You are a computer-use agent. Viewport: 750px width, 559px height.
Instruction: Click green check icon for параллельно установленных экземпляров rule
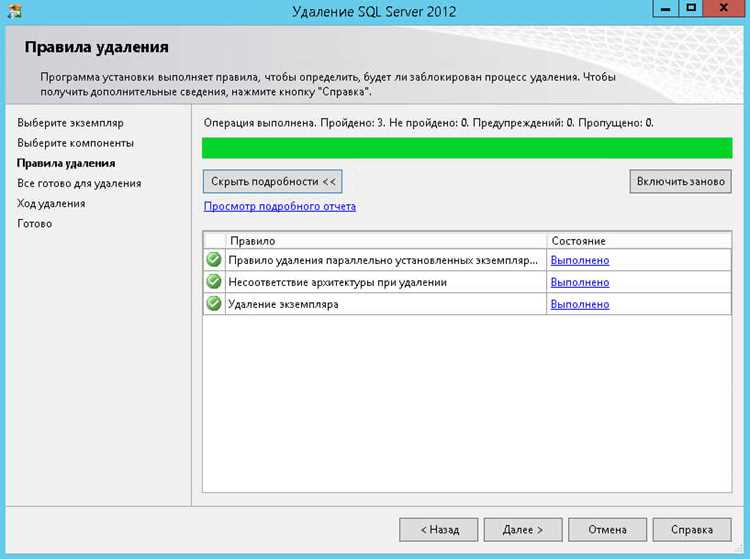(214, 259)
